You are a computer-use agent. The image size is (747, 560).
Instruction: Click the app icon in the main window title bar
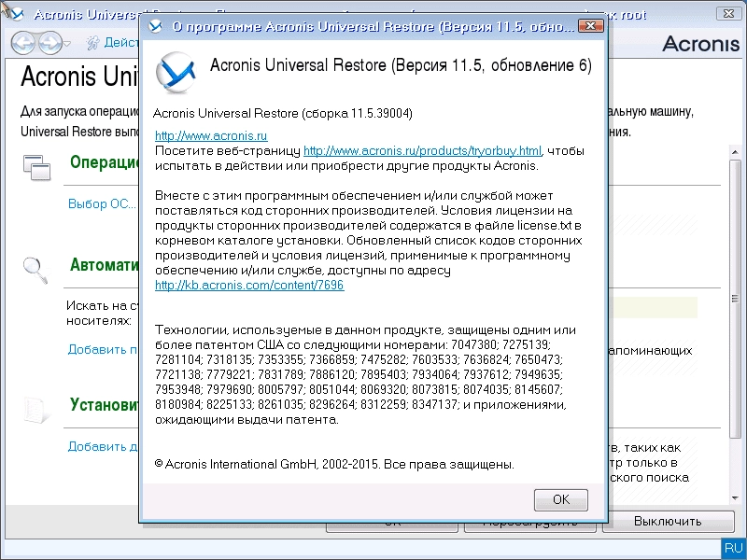[x=17, y=14]
